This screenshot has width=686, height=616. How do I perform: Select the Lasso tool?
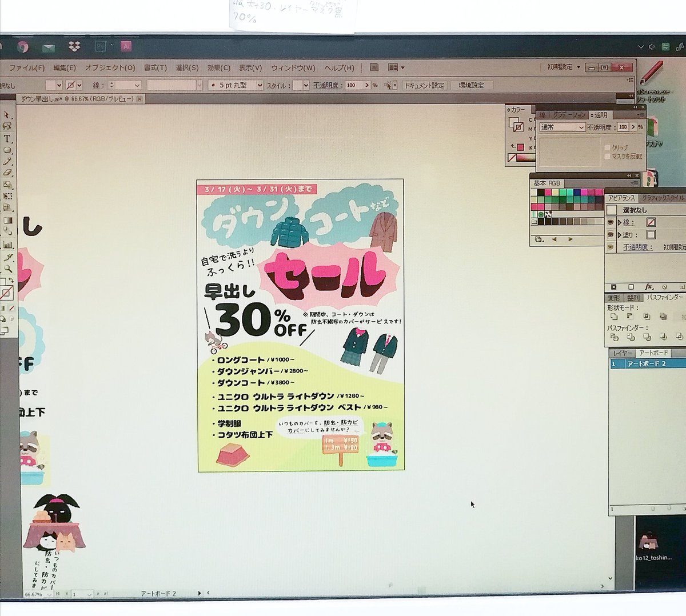7,125
